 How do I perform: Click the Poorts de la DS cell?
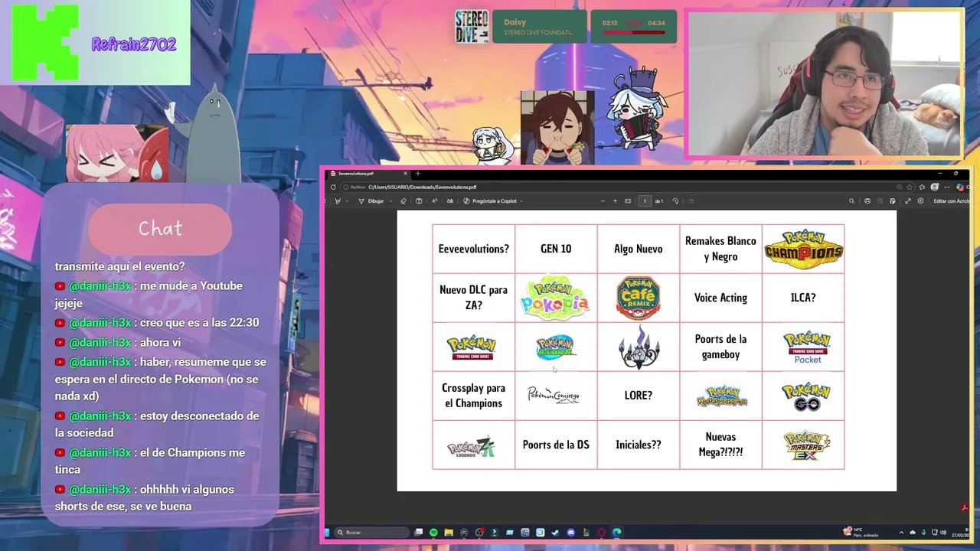point(556,445)
